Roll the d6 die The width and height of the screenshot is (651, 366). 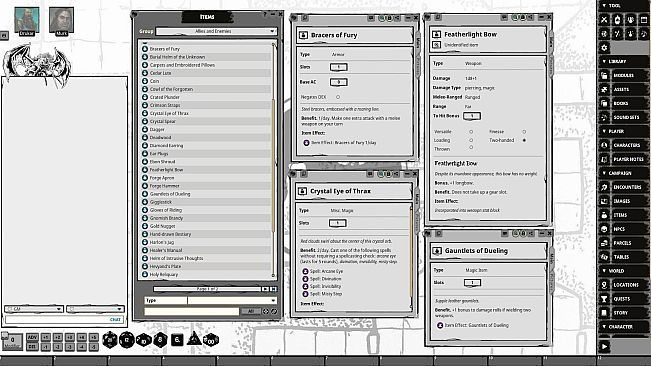point(177,340)
